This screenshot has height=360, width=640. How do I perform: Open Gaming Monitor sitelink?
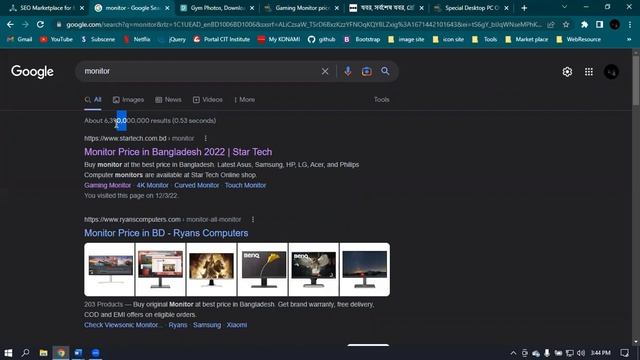click(x=107, y=185)
